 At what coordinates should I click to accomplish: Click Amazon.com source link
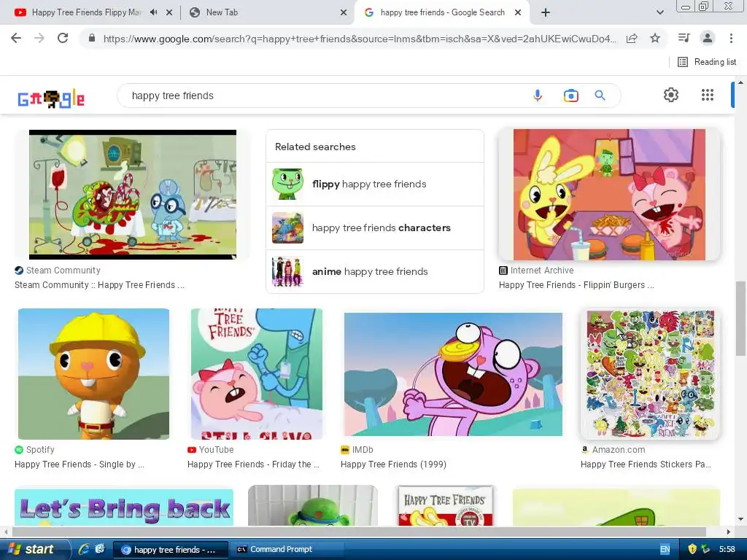click(x=613, y=449)
